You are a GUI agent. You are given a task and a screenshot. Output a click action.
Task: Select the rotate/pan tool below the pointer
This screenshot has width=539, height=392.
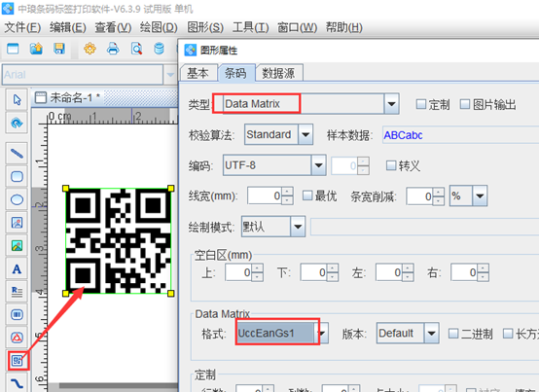[17, 123]
